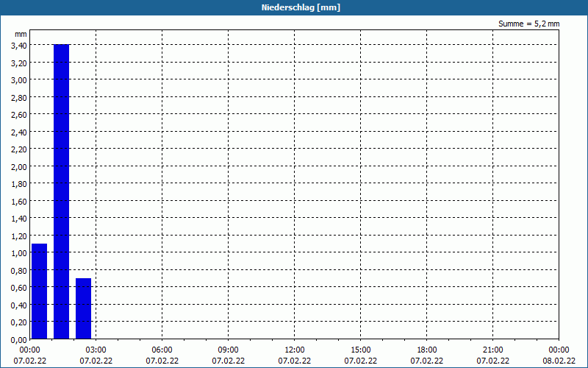Click the 0,20 y-axis value

tap(19, 323)
